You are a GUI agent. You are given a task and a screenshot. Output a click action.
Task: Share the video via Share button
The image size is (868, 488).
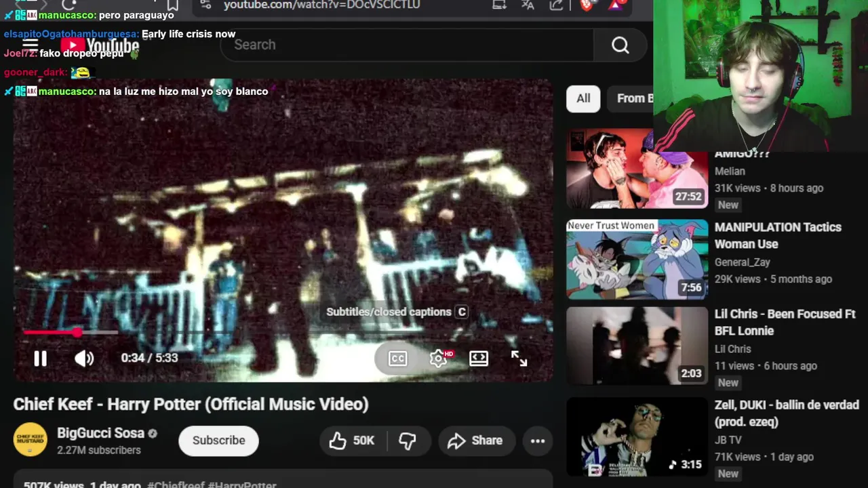(475, 441)
